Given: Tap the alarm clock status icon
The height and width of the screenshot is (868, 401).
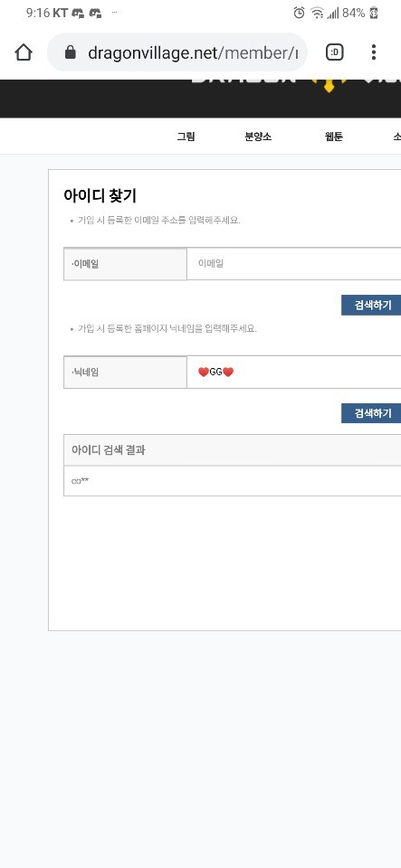Looking at the screenshot, I should pyautogui.click(x=299, y=13).
